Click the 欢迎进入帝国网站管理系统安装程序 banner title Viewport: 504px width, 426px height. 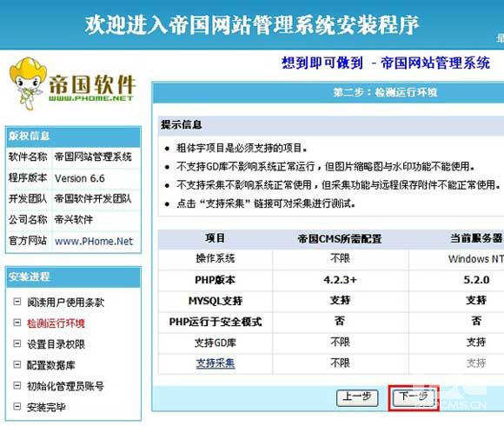tap(252, 24)
